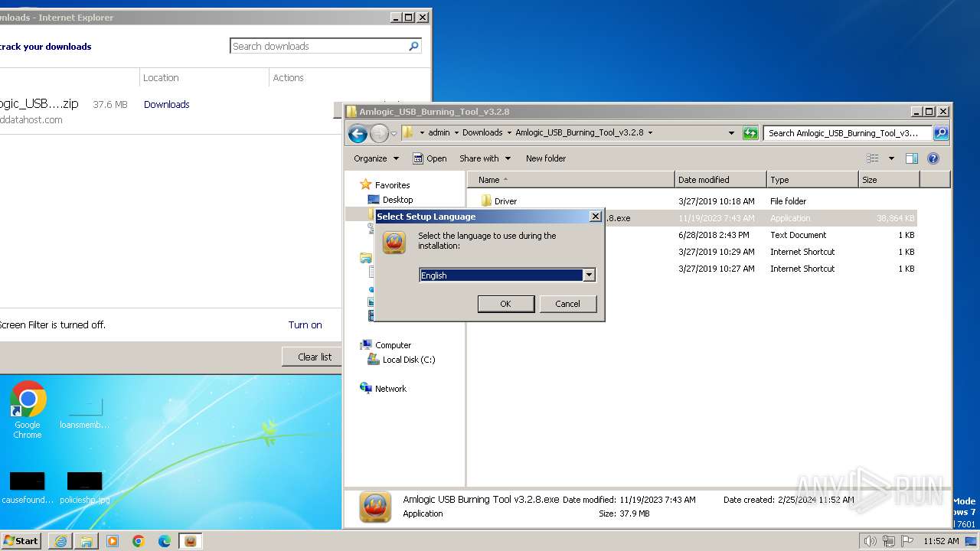
Task: Open the English language dropdown
Action: [x=589, y=275]
